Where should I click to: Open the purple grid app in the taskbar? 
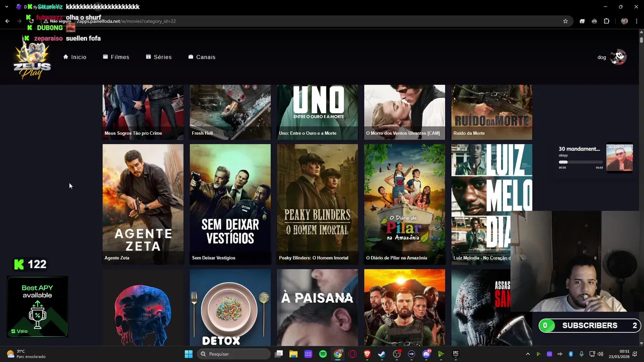pos(308,354)
